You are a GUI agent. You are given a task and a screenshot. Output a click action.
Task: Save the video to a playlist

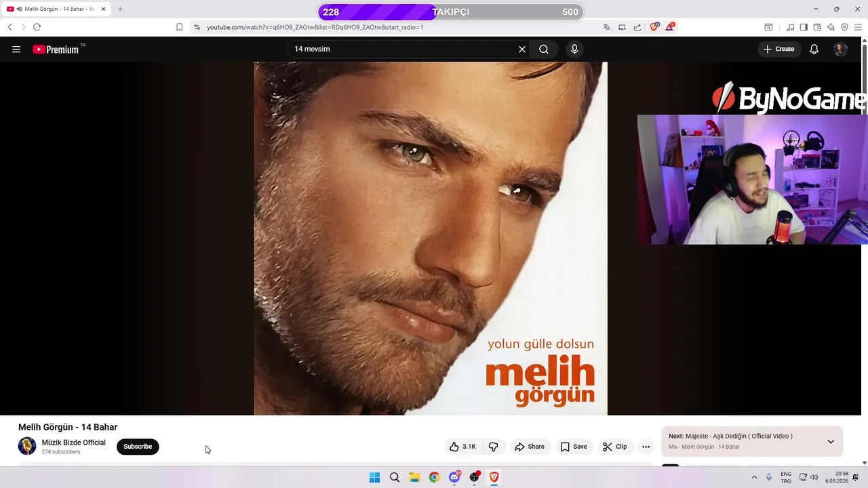tap(574, 447)
